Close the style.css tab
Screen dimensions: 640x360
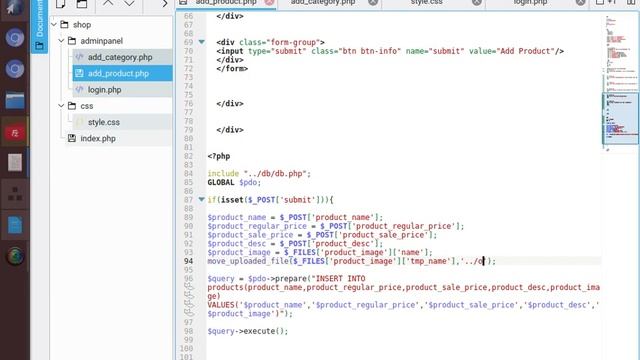click(x=477, y=2)
